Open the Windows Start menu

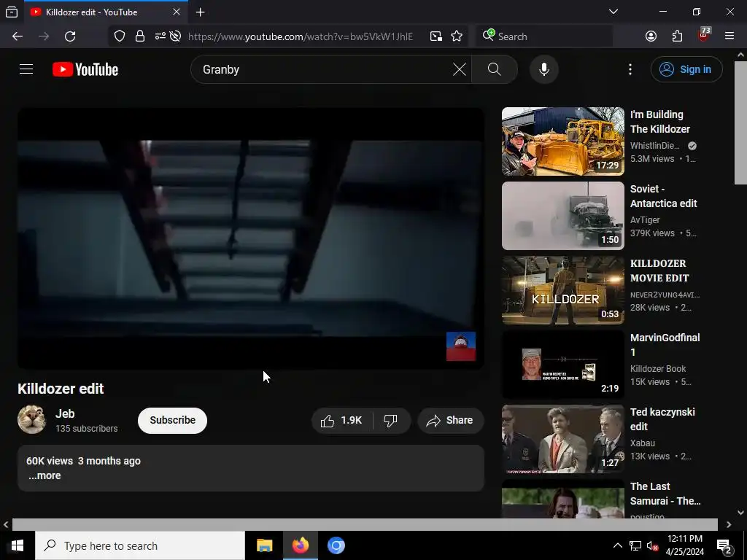(18, 545)
